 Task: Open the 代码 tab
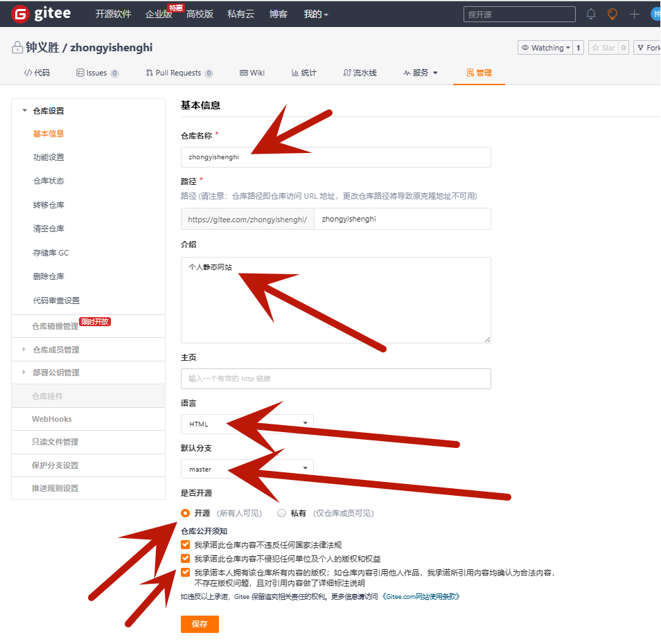pyautogui.click(x=37, y=73)
